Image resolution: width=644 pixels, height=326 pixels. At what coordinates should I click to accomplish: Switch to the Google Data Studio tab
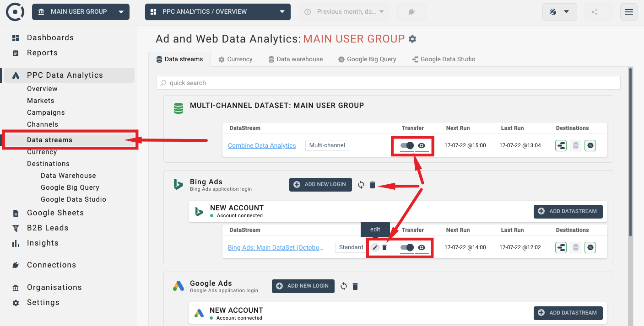click(x=444, y=59)
